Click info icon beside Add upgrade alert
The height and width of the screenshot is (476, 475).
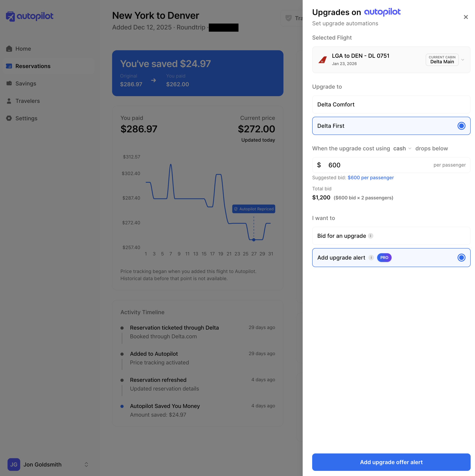(371, 257)
